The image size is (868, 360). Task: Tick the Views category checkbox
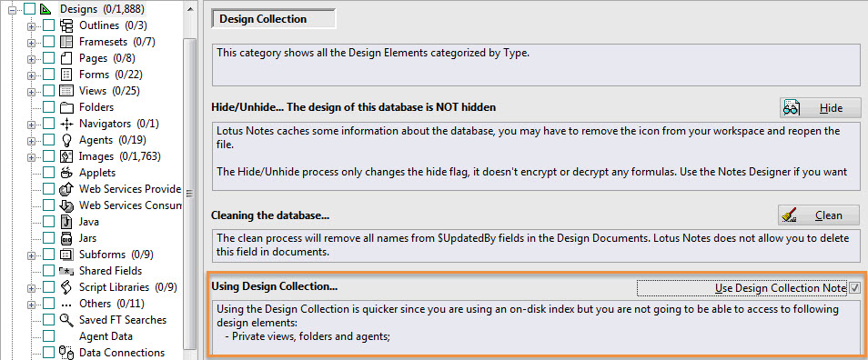click(49, 91)
